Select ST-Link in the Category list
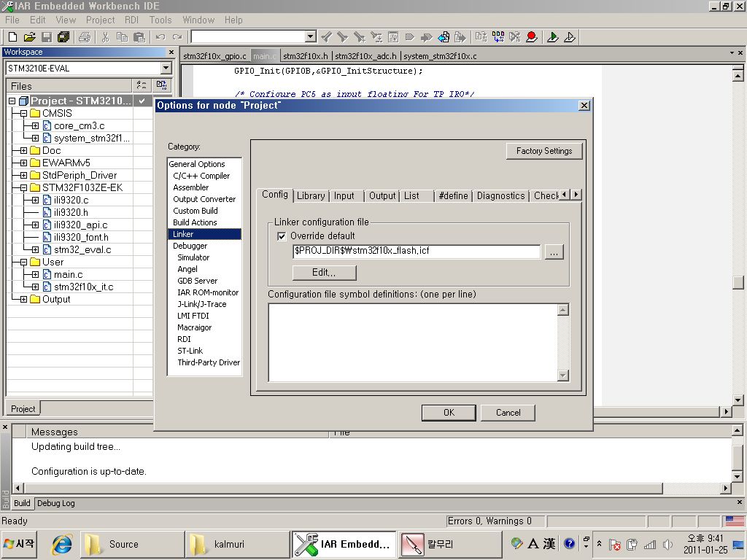Viewport: 747px width, 560px height. 190,351
